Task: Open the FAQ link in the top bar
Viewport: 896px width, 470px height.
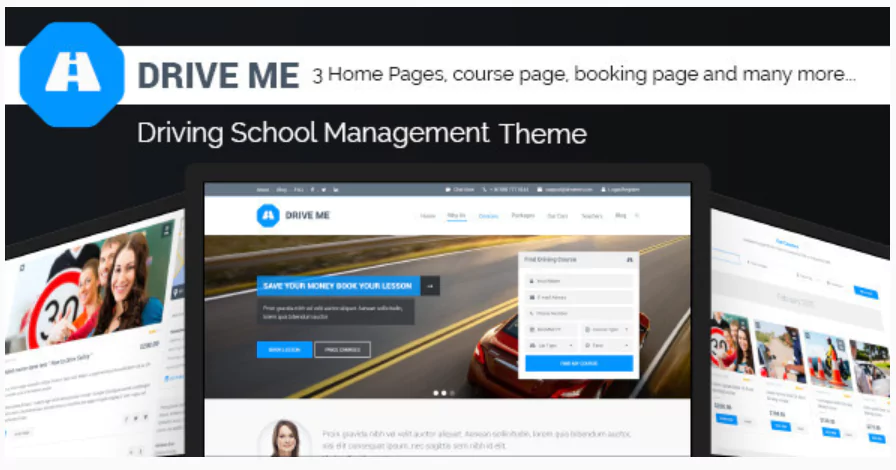Action: [299, 189]
